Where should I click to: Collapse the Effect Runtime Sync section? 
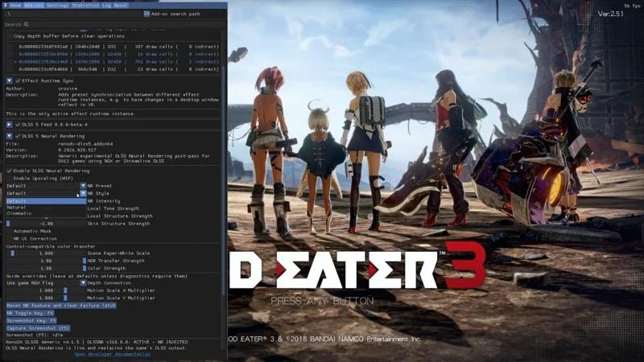9,81
